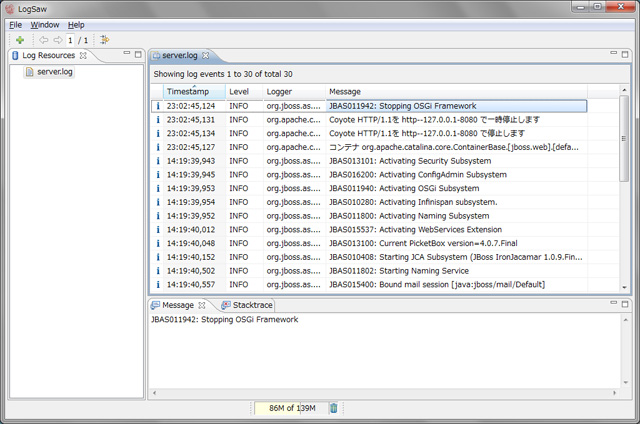Screen dimensions: 640x424
Task: Click Message panel horizontal scroll right arrow
Action: pos(614,393)
